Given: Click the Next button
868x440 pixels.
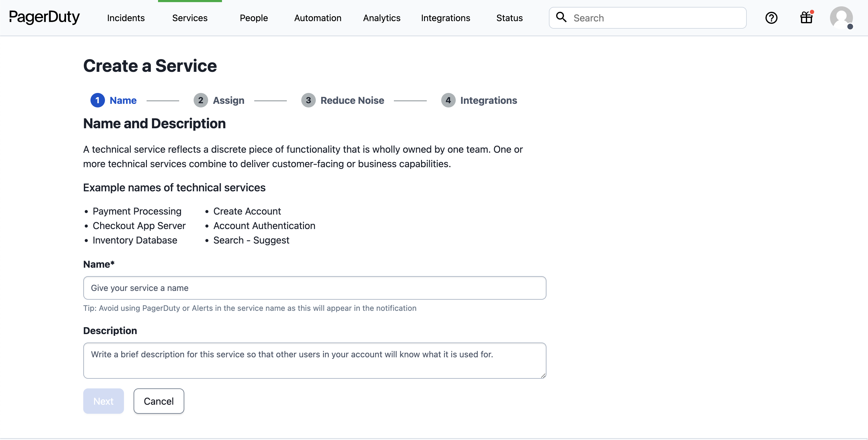Looking at the screenshot, I should (x=103, y=401).
